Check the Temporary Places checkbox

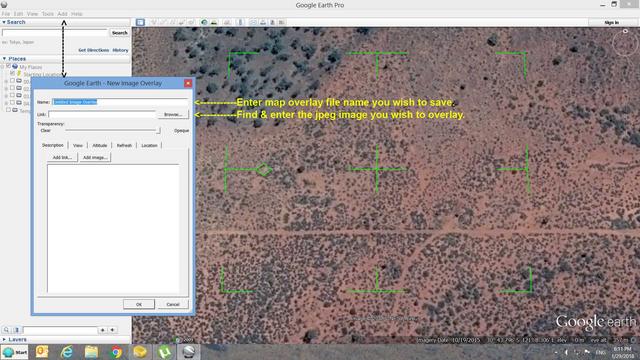(8, 110)
